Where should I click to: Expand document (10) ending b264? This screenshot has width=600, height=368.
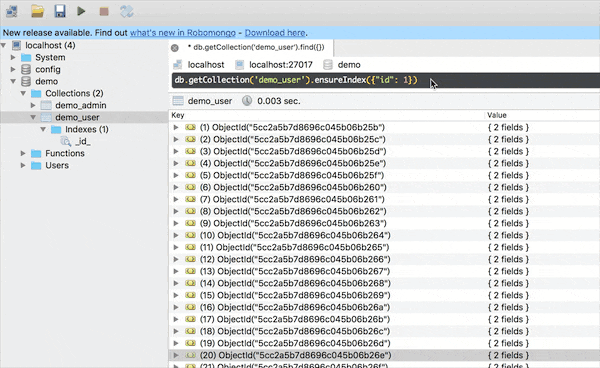176,235
